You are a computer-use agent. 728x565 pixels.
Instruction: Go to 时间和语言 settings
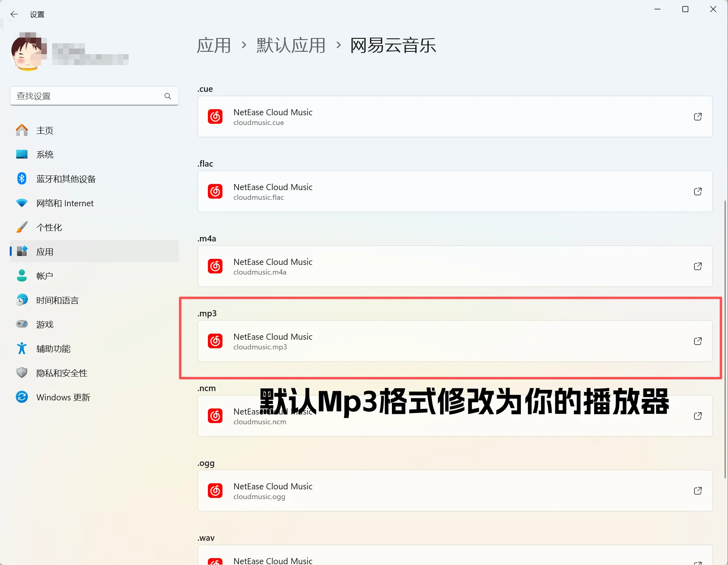point(94,300)
